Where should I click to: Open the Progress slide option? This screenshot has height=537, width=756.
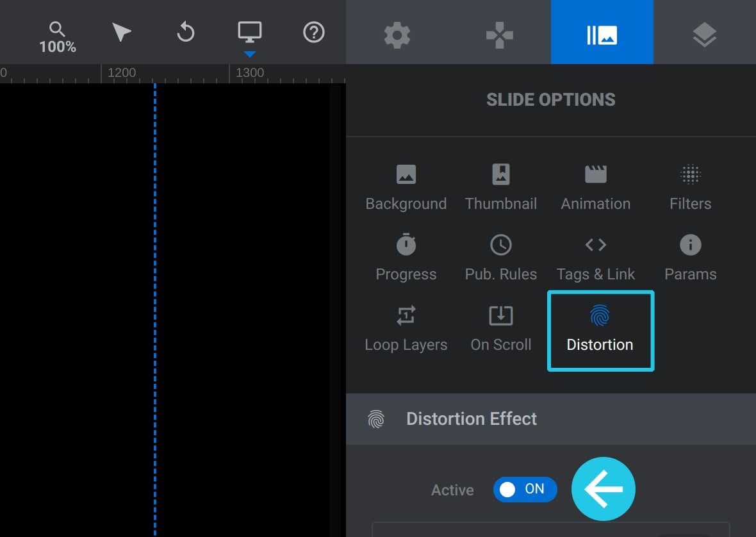[x=406, y=258]
